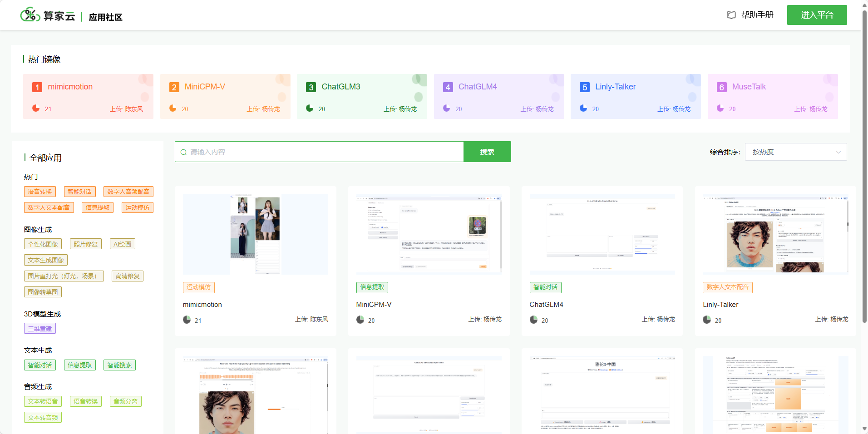This screenshot has width=868, height=434.
Task: Click 信息提取 tag on MiniCPM-V card
Action: point(372,287)
